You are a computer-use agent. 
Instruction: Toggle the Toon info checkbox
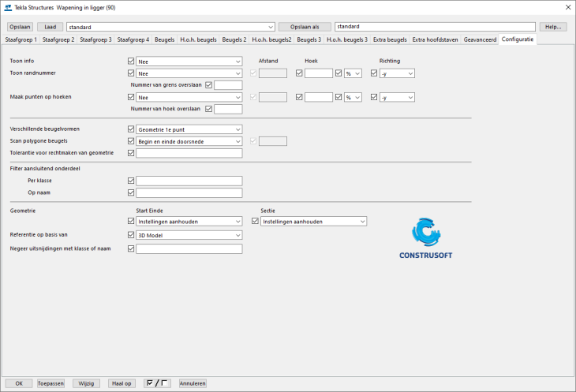point(131,61)
